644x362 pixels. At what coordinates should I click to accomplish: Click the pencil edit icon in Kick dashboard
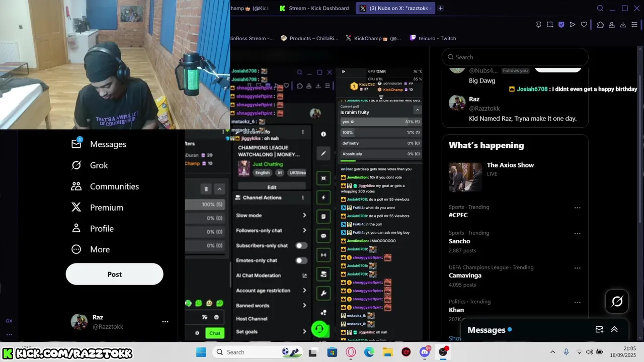[324, 153]
